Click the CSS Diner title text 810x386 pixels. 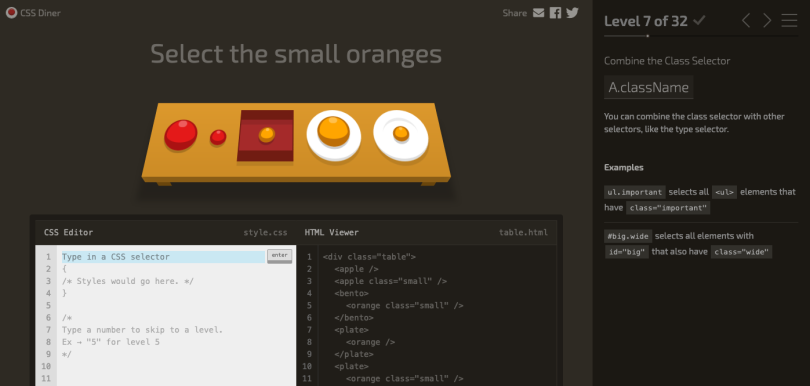click(x=40, y=13)
